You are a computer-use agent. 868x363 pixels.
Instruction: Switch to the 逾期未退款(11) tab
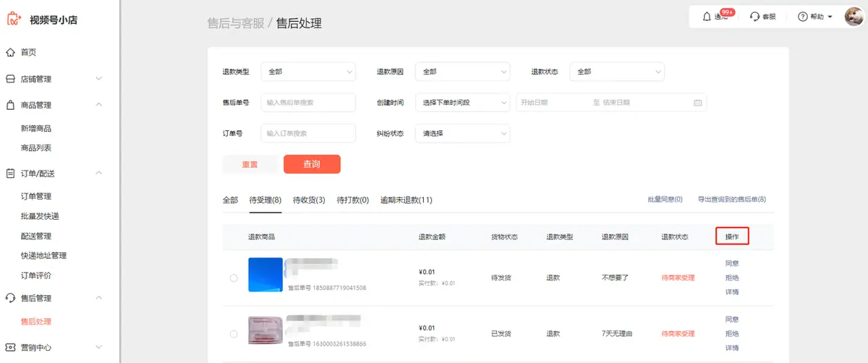pos(407,200)
